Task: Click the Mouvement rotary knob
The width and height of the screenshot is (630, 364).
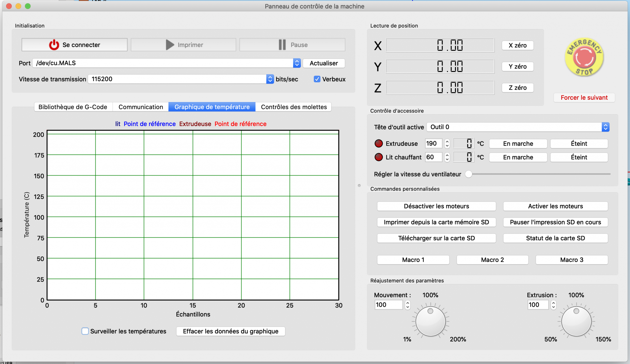Action: click(x=430, y=321)
